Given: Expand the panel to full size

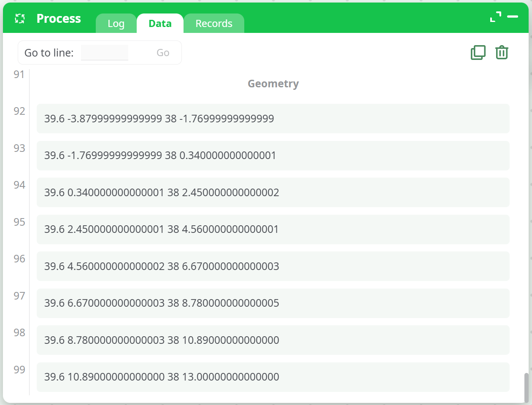Looking at the screenshot, I should [x=496, y=17].
